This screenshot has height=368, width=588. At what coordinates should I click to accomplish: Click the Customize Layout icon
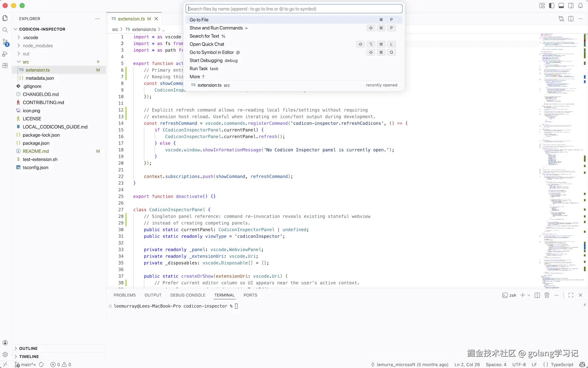pos(542,6)
